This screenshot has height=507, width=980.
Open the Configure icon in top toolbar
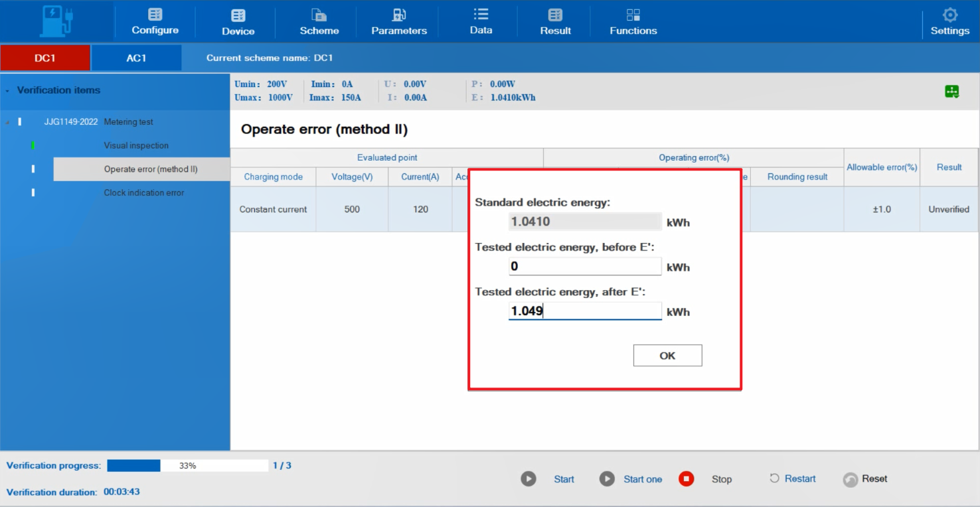(155, 15)
